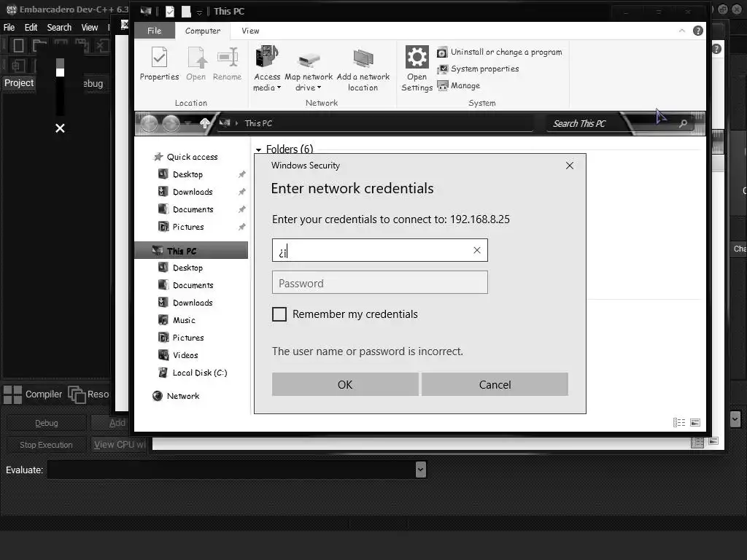The image size is (747, 560).
Task: Choose Add a network location
Action: [x=363, y=69]
